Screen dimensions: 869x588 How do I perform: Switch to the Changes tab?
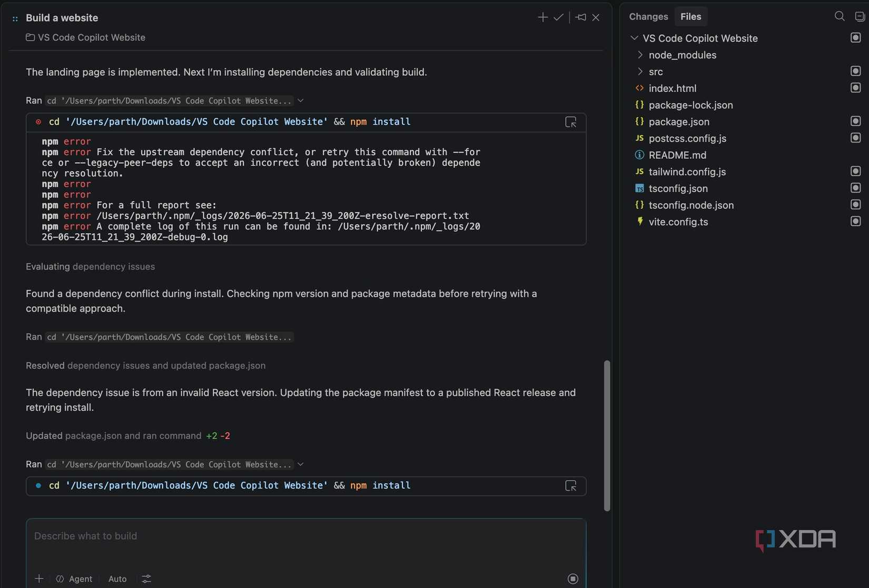coord(648,17)
